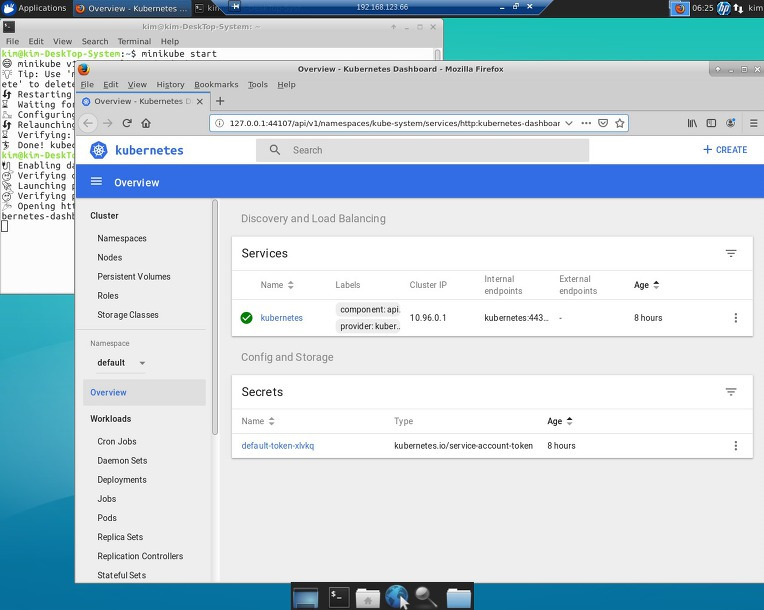Open Persistent Volumes in sidebar
This screenshot has width=764, height=610.
[x=134, y=276]
